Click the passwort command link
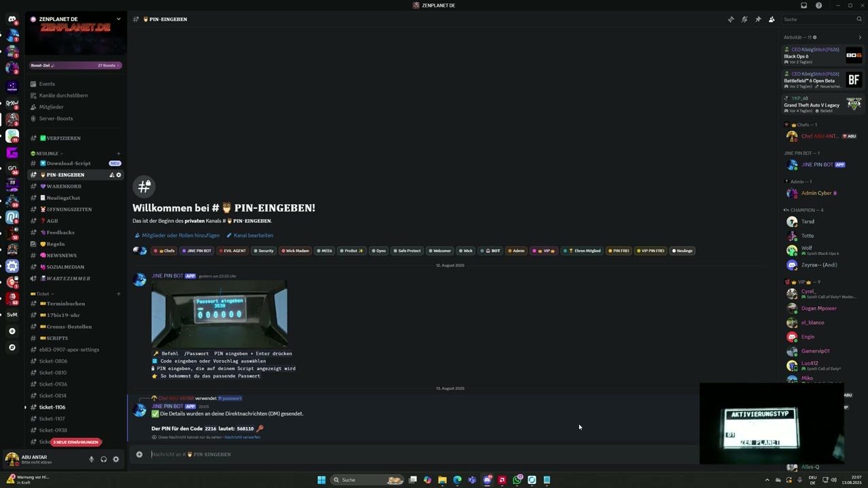 (230, 399)
